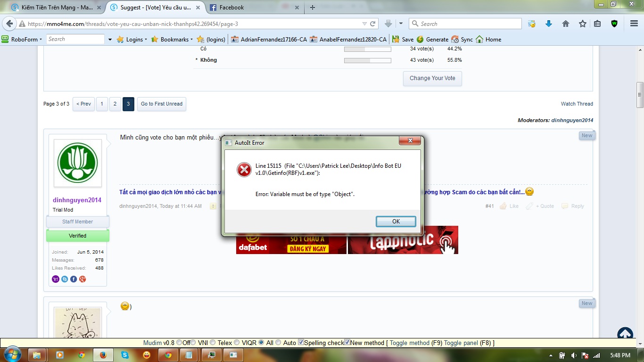Viewport: 644px width, 362px height.
Task: Select the Telex radio button in Mudim
Action: point(213,343)
